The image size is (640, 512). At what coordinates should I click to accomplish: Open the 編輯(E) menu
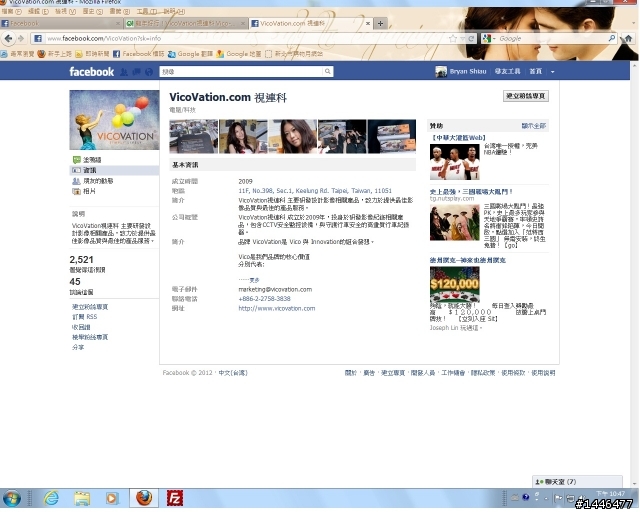pyautogui.click(x=38, y=11)
